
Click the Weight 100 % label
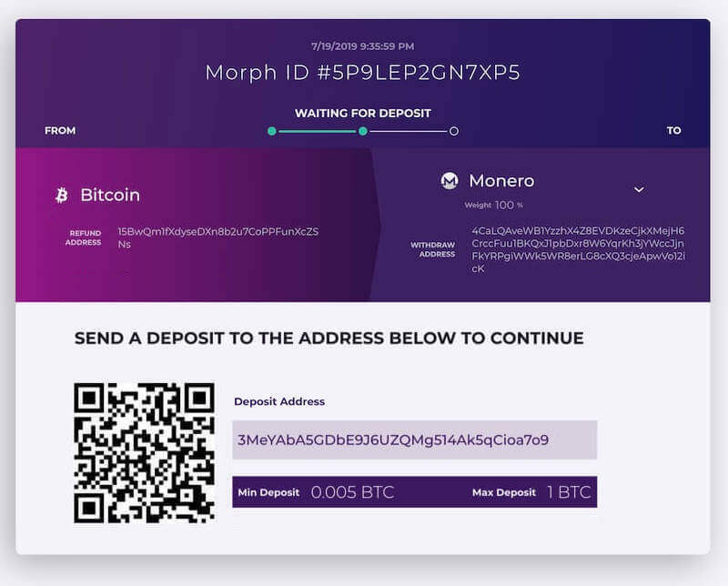tap(494, 206)
